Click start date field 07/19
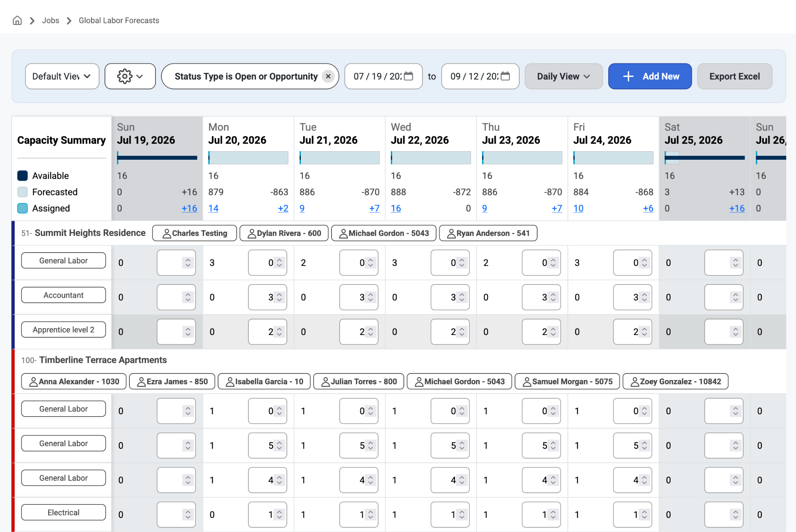This screenshot has height=532, width=796. (383, 76)
